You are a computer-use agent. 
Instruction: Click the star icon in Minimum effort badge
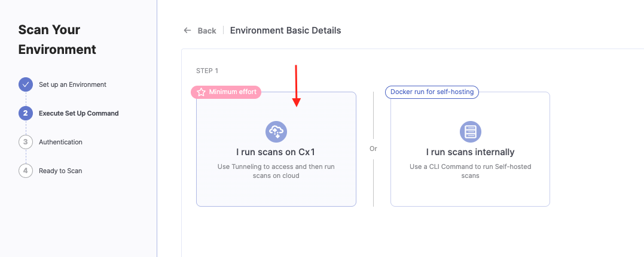point(201,92)
